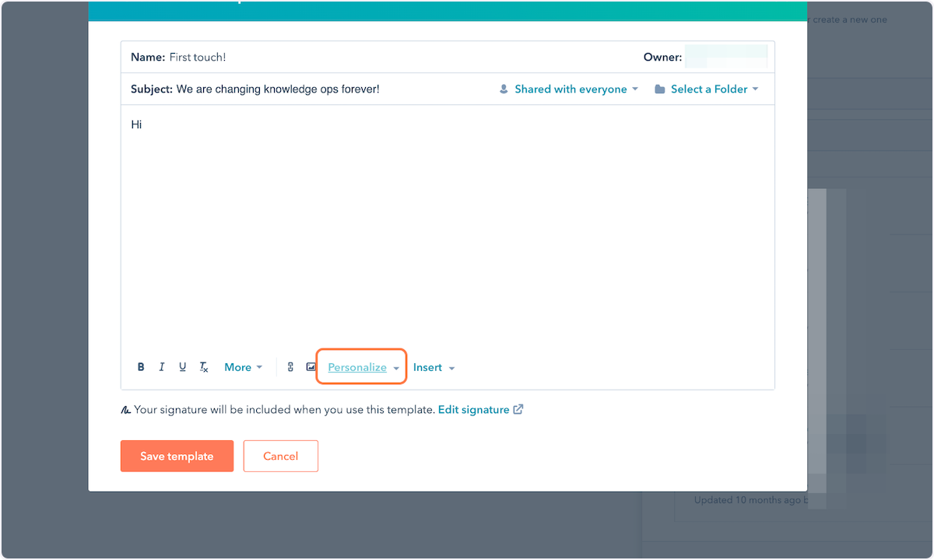The height and width of the screenshot is (560, 934).
Task: Edit the template Name field
Action: (198, 58)
